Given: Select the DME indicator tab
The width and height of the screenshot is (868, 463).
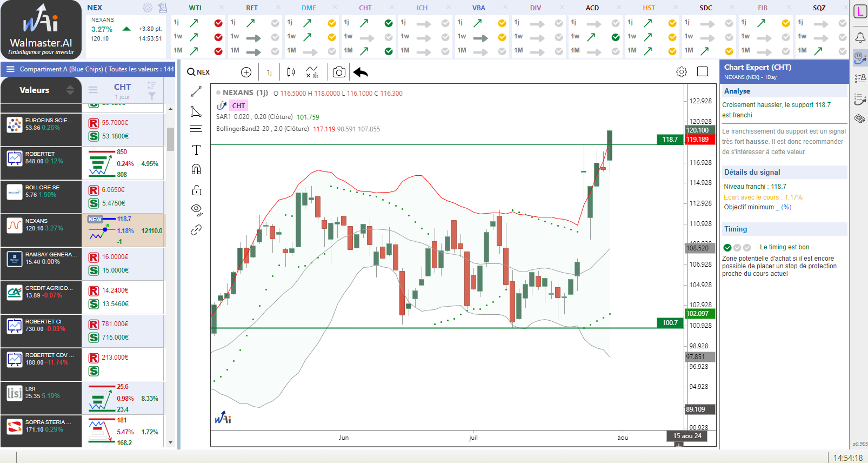Looking at the screenshot, I should pos(309,8).
